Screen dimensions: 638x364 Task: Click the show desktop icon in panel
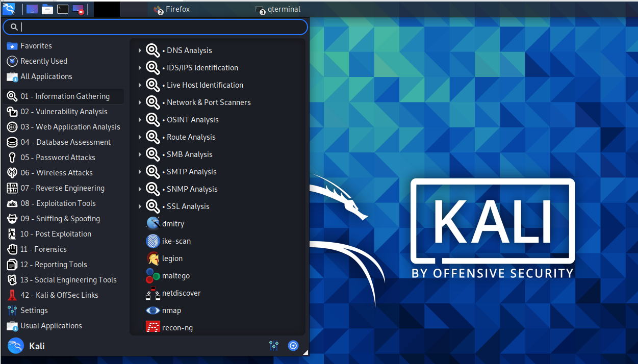tap(32, 9)
